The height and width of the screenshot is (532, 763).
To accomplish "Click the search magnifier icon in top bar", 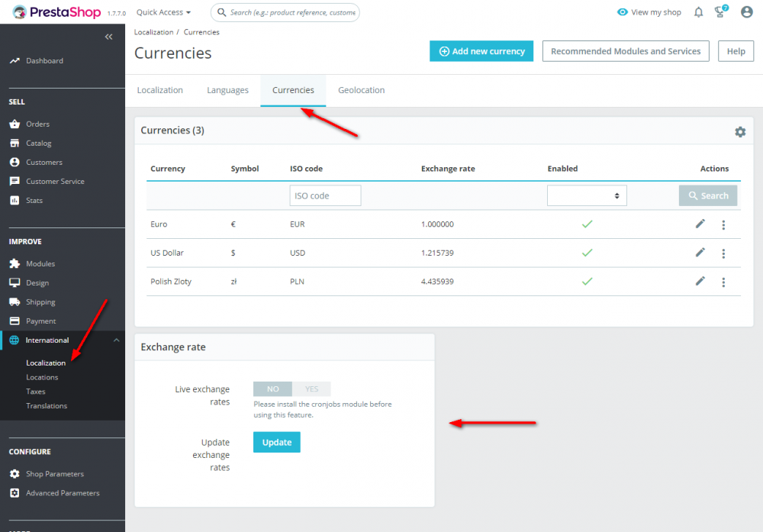I will [x=221, y=12].
